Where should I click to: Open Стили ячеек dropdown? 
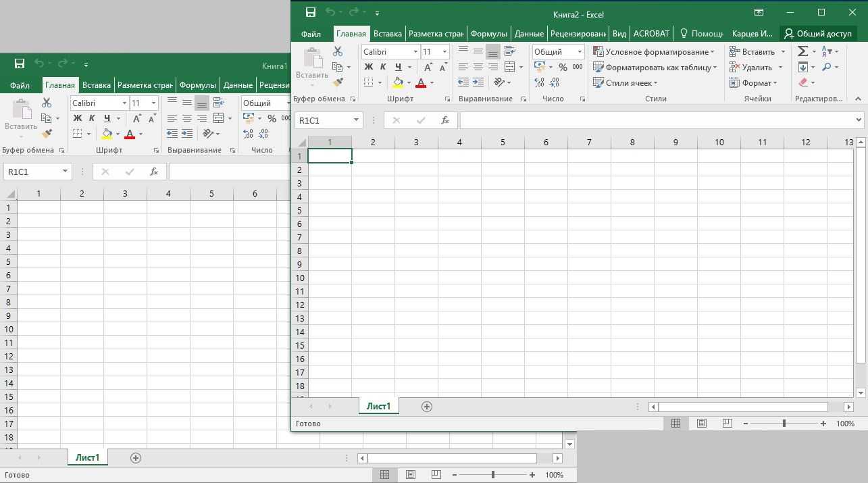(626, 82)
